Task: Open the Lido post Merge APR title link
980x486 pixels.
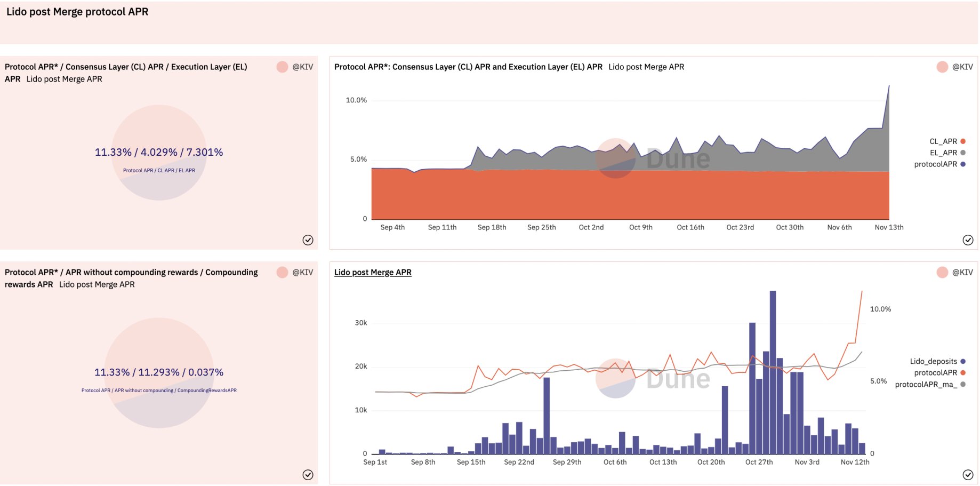Action: 373,272
